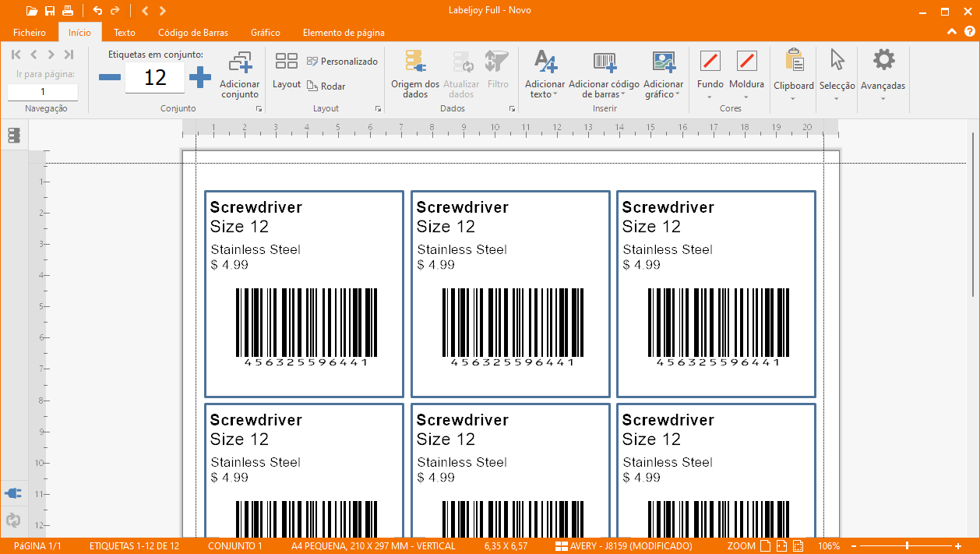
Task: Click Rodar to rotate the layout
Action: tap(326, 86)
